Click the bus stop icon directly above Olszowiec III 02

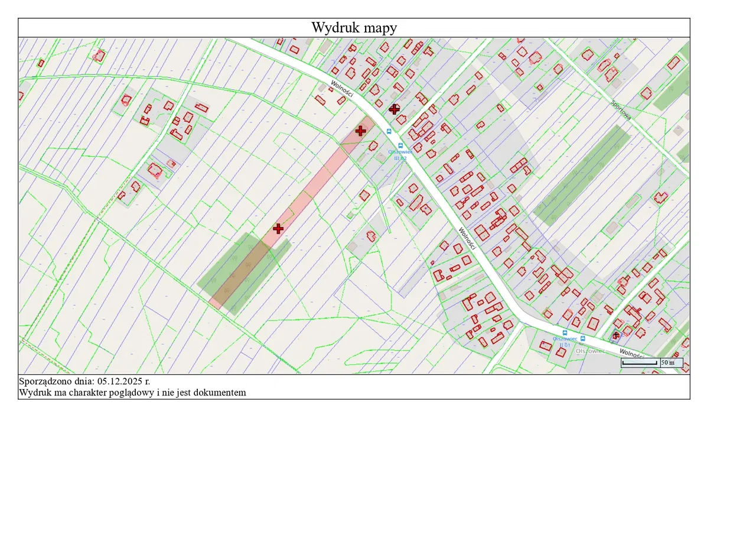(400, 144)
